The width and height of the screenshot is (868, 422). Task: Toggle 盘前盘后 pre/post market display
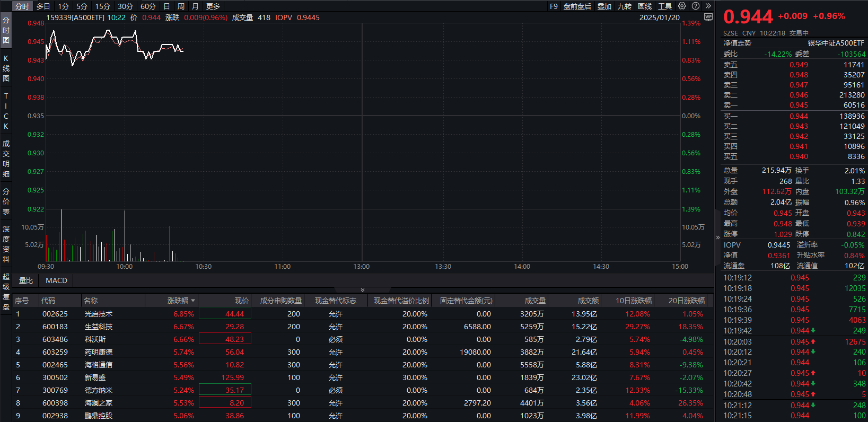click(x=577, y=6)
